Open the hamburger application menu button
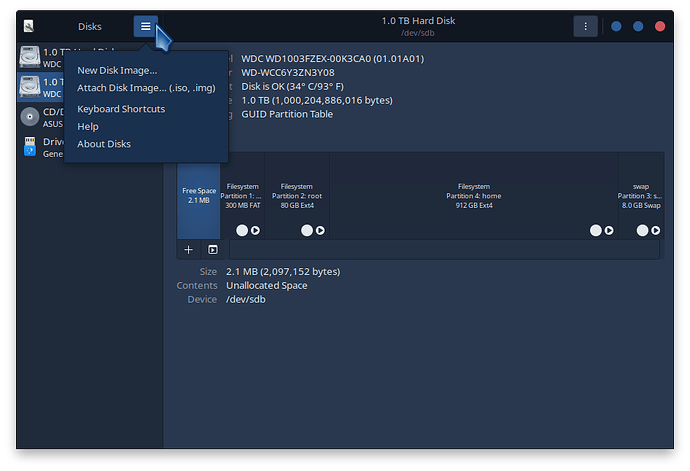Image resolution: width=690 pixels, height=471 pixels. [x=145, y=26]
